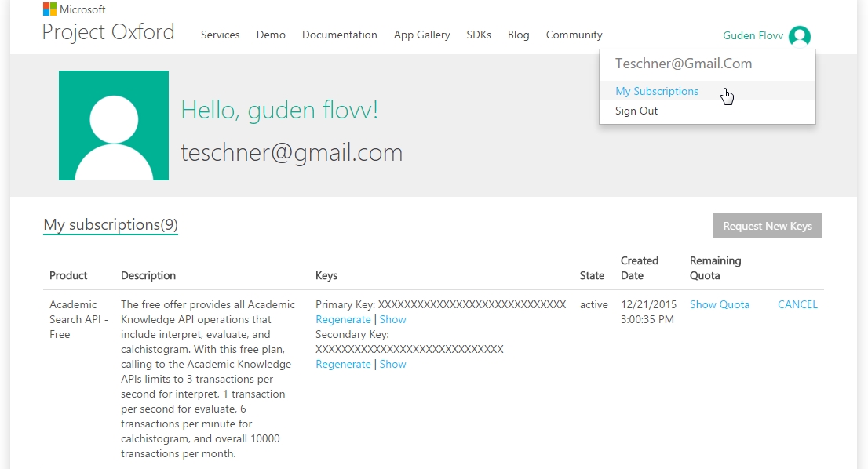
Task: Cancel the Academic Search API subscription
Action: click(x=797, y=305)
